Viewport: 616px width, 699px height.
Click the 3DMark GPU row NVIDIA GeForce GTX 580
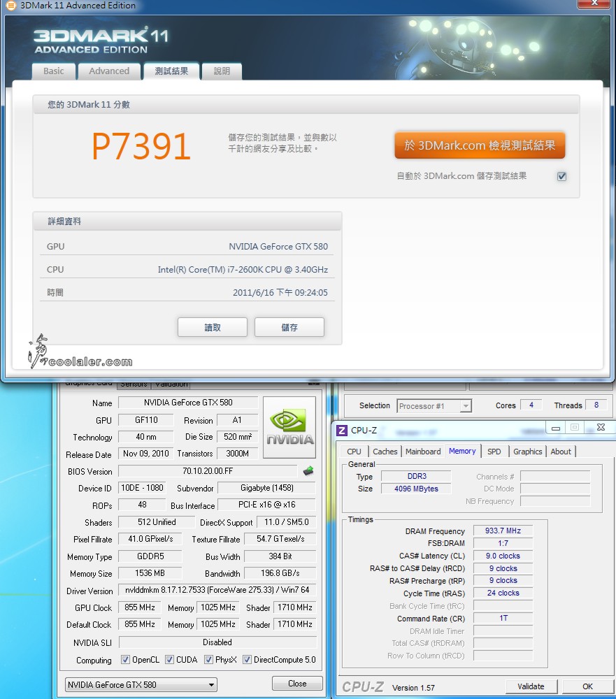coord(187,247)
